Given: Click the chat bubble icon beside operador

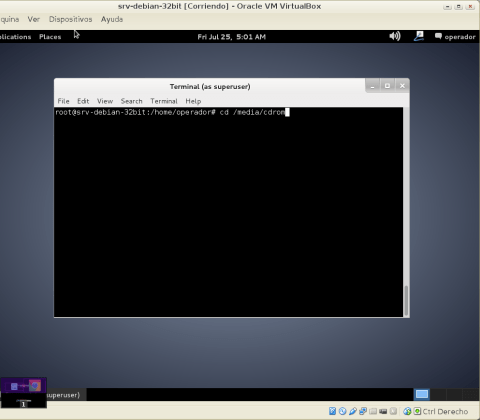Looking at the screenshot, I should [x=438, y=36].
